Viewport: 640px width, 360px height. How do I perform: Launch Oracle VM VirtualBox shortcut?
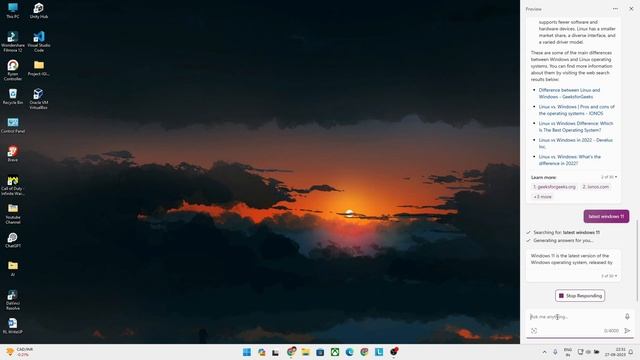[x=39, y=99]
